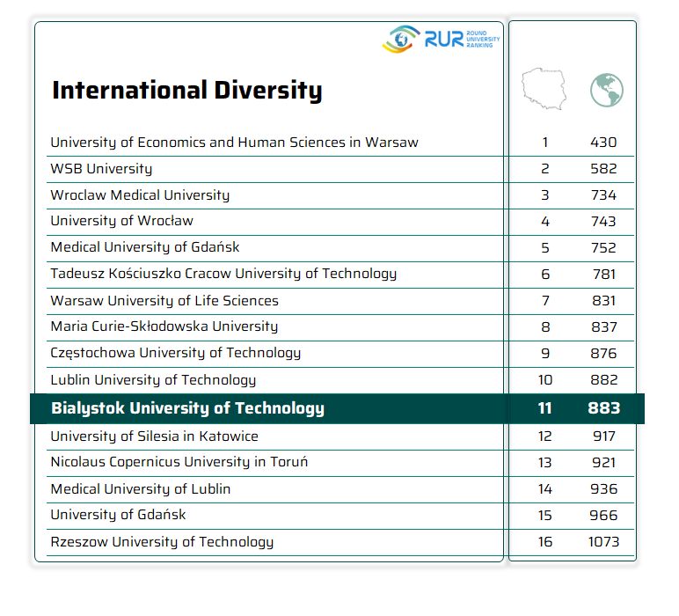Select Maria Curie-Skłodowska University name
This screenshot has height=616, width=679.
(x=164, y=326)
